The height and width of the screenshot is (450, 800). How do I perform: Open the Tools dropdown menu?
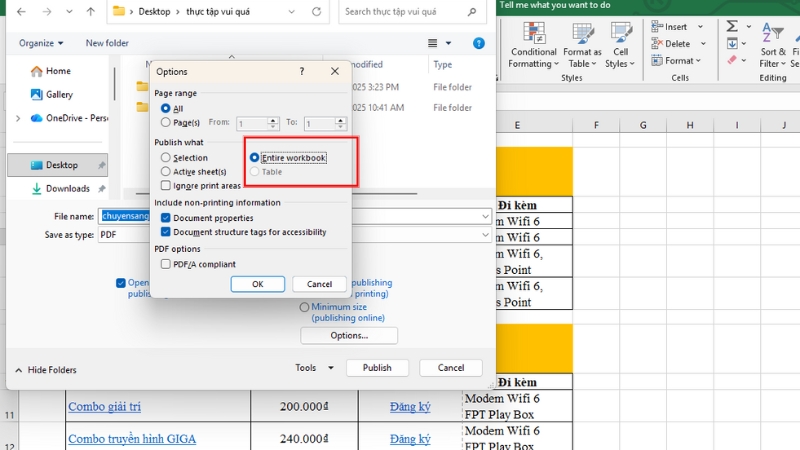click(x=311, y=368)
